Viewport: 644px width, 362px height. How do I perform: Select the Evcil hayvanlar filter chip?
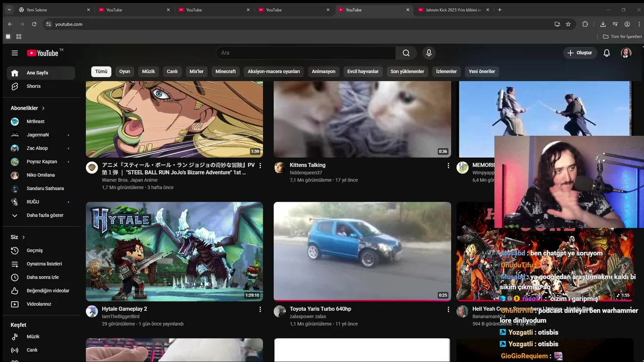tap(363, 71)
